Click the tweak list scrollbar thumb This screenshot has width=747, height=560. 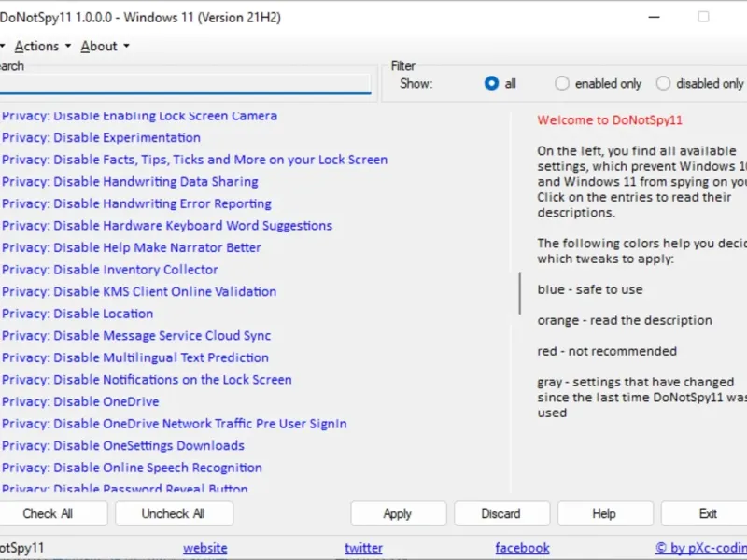[x=520, y=293]
